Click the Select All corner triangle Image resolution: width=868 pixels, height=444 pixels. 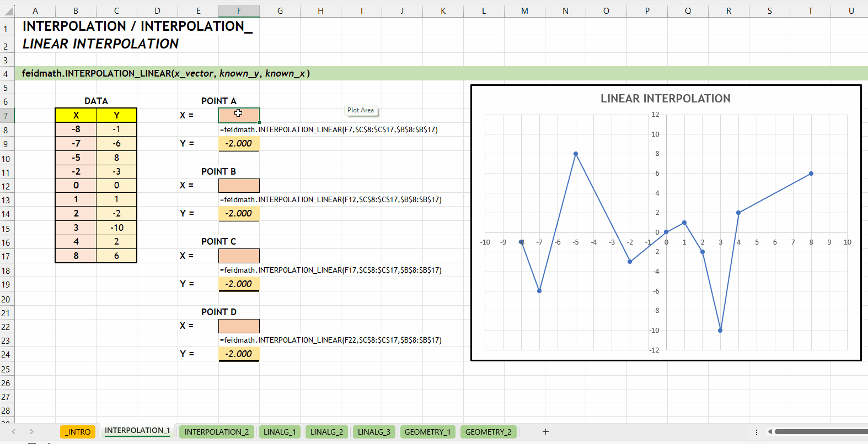(x=7, y=10)
